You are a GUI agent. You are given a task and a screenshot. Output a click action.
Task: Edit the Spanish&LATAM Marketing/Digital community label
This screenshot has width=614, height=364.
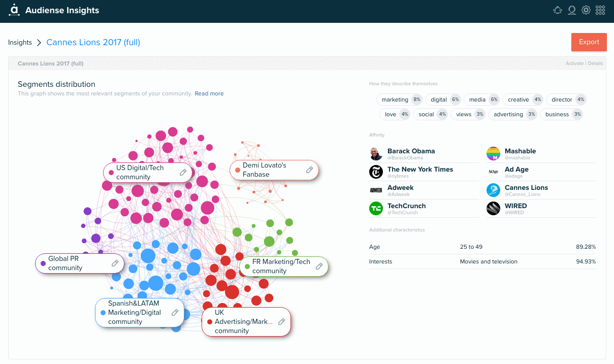coord(175,313)
